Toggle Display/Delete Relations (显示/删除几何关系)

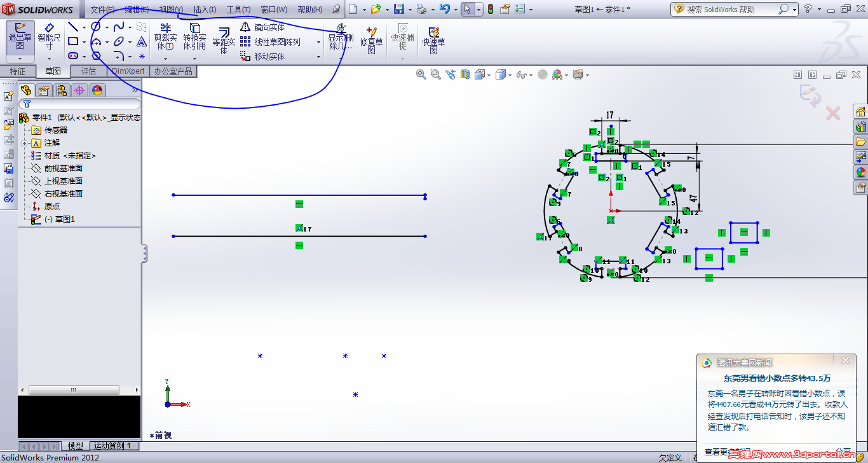tap(341, 37)
